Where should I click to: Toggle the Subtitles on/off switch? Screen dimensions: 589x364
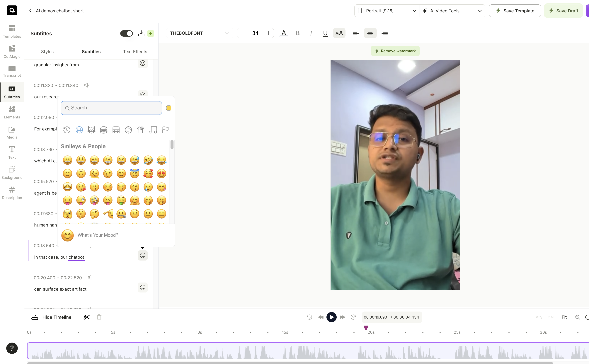point(126,33)
